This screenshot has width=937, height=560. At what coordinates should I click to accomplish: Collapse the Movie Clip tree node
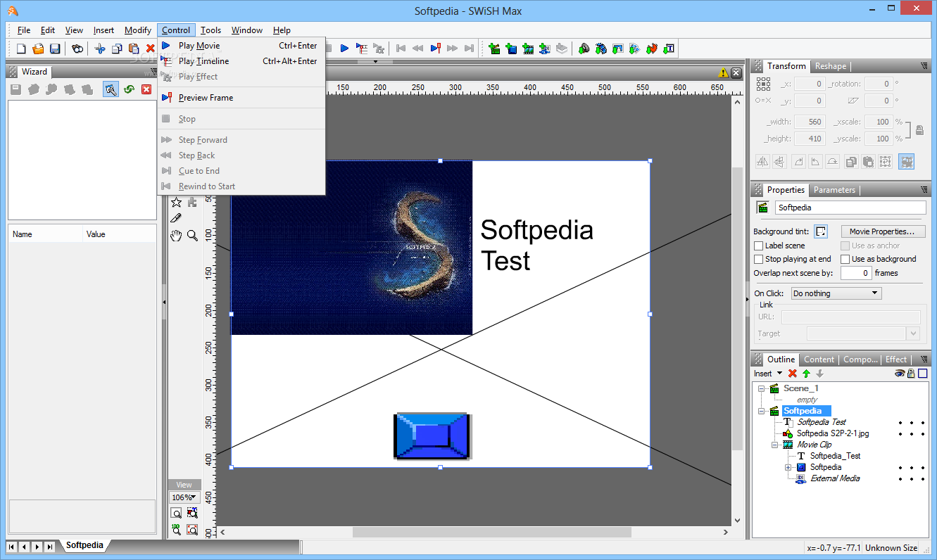774,445
